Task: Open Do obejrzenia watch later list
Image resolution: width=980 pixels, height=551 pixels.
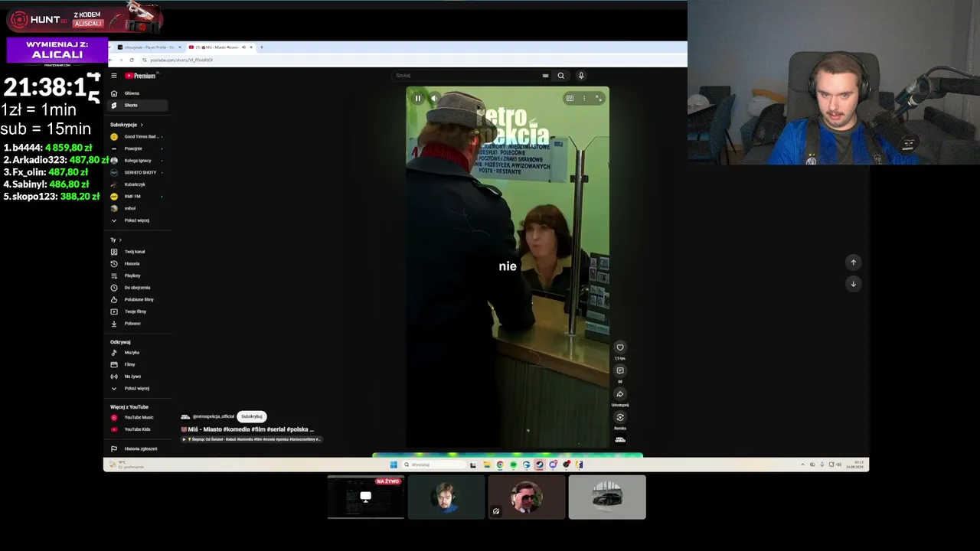Action: (137, 288)
